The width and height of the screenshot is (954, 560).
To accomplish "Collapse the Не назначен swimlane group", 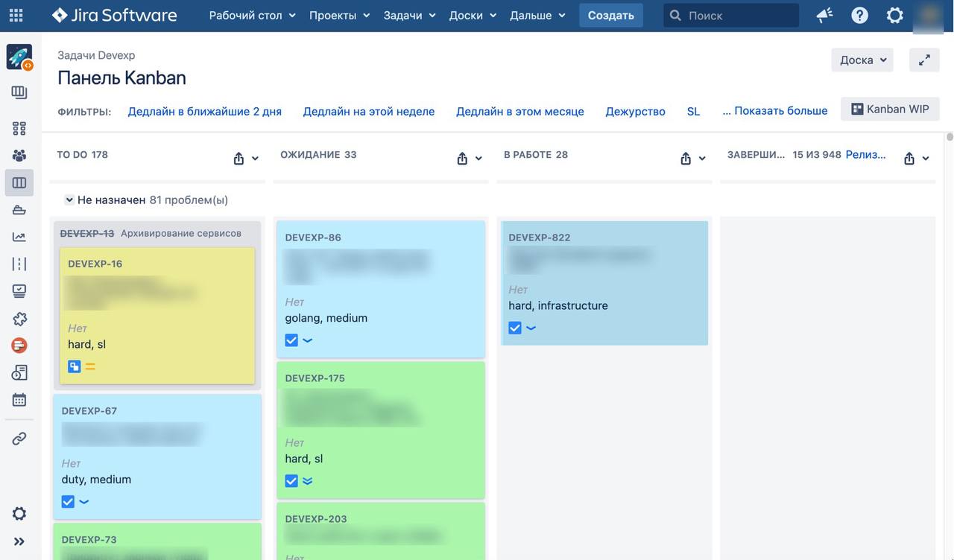I will pyautogui.click(x=69, y=200).
